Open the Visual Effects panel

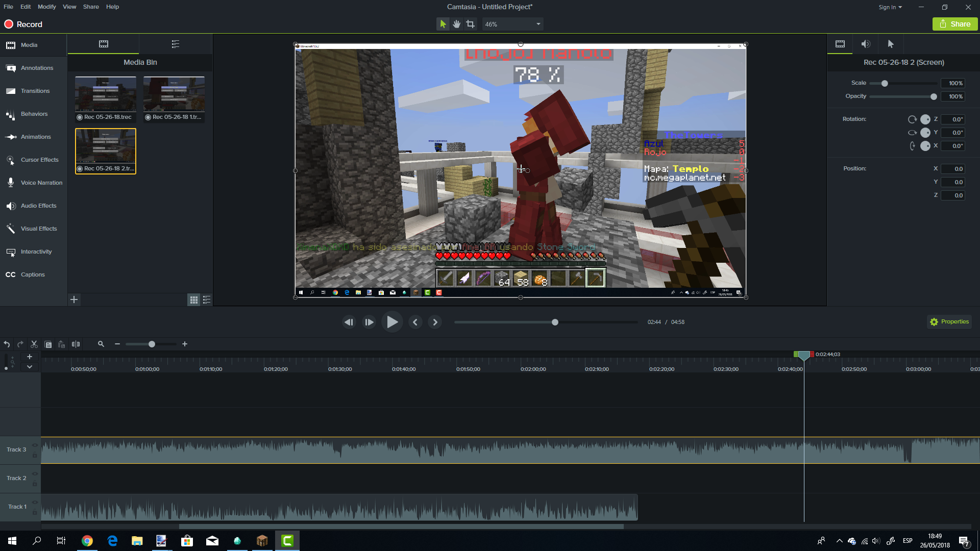click(33, 229)
